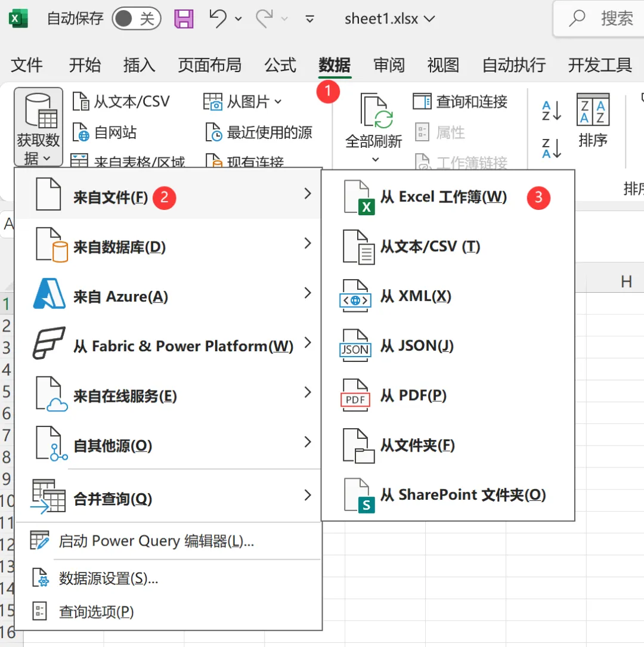Expand 从 Fabric & Power Platform(W) submenu

[168, 343]
